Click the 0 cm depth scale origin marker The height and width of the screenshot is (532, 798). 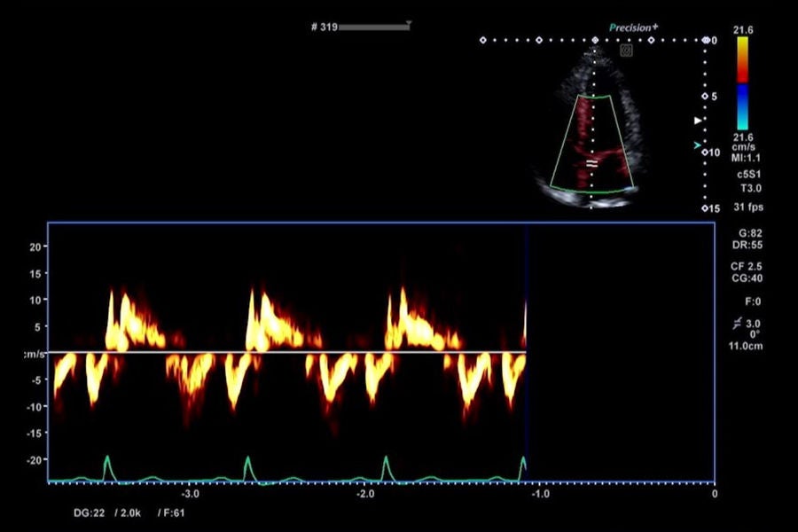pyautogui.click(x=706, y=40)
